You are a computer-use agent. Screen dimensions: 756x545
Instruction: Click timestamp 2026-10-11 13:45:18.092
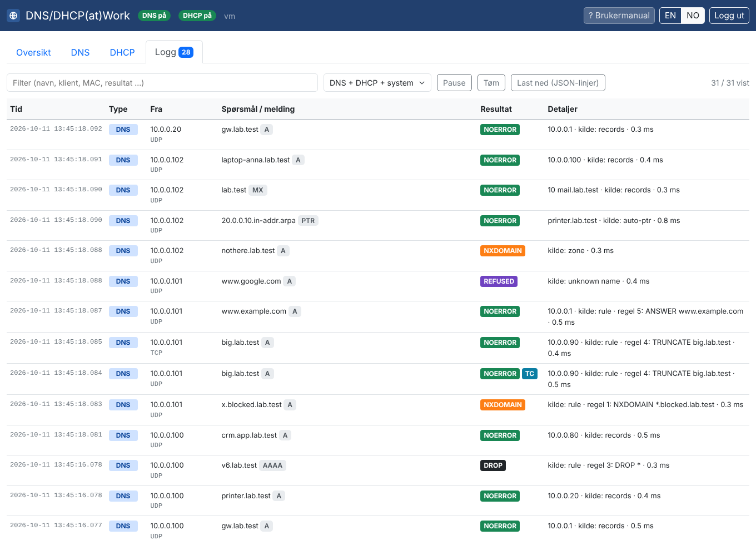(x=56, y=129)
